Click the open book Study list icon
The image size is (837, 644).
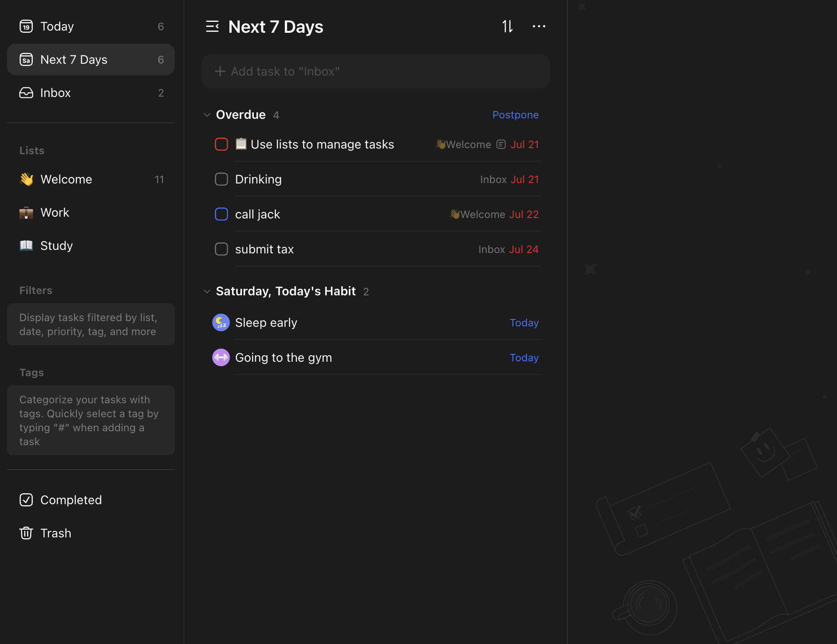click(26, 246)
